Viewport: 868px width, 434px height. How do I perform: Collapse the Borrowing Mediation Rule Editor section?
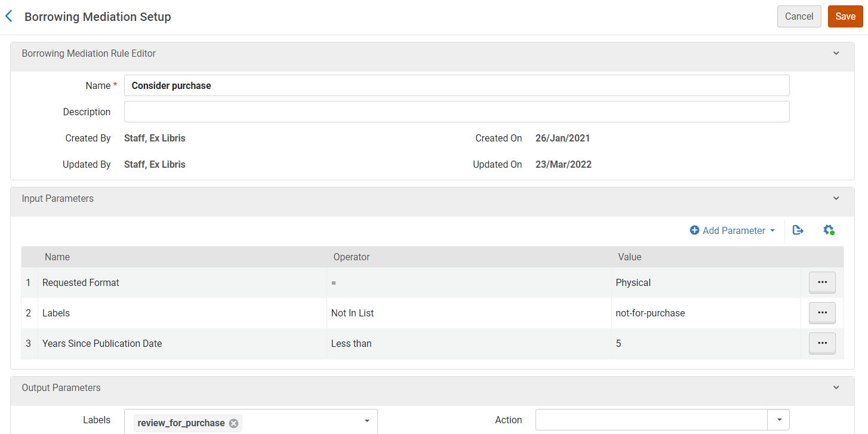point(836,53)
